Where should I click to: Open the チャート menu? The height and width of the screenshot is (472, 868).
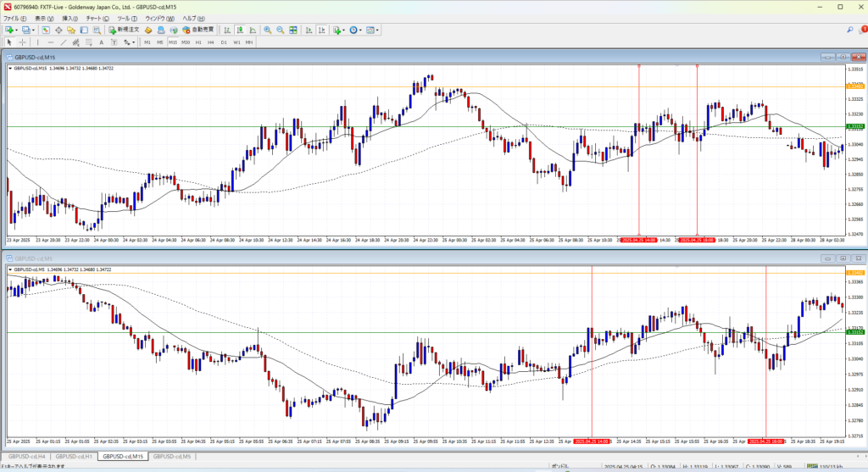(x=97, y=18)
